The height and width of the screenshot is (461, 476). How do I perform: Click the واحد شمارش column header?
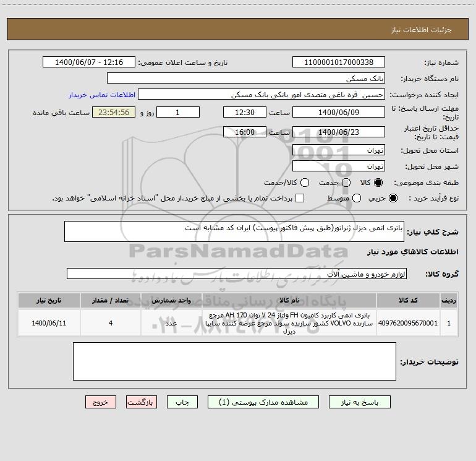(171, 300)
